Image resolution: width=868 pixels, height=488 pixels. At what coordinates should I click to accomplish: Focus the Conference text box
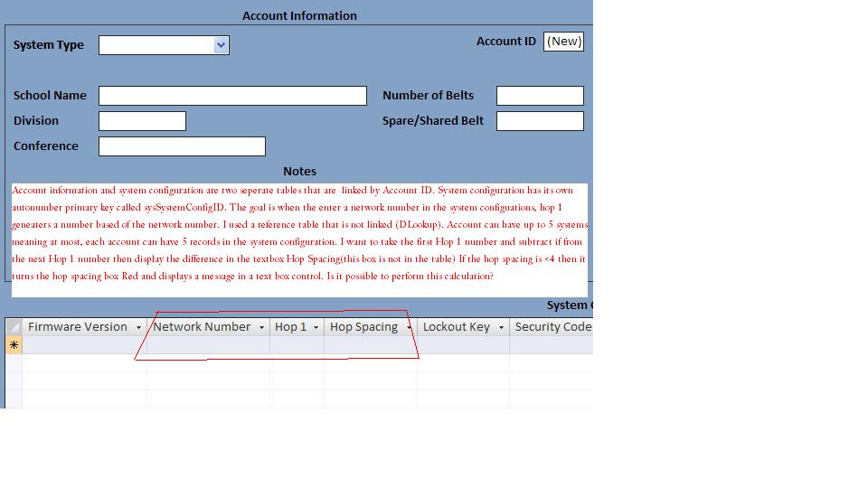(x=182, y=146)
